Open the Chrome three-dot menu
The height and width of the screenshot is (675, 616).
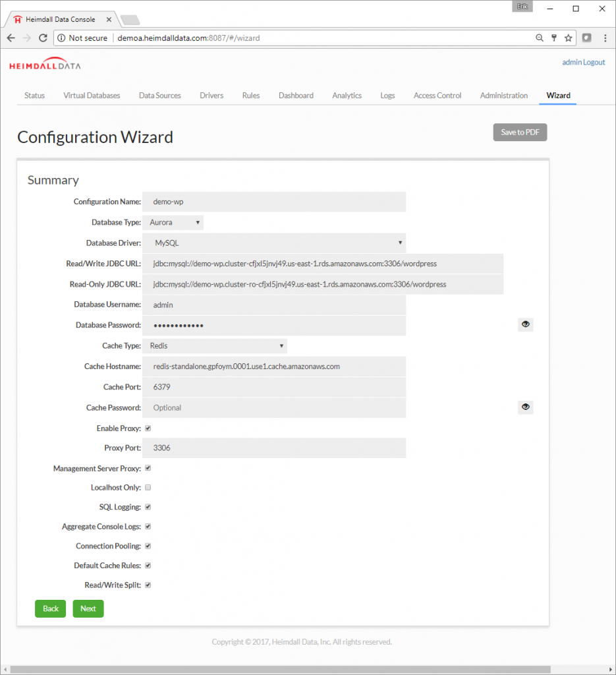tap(605, 38)
